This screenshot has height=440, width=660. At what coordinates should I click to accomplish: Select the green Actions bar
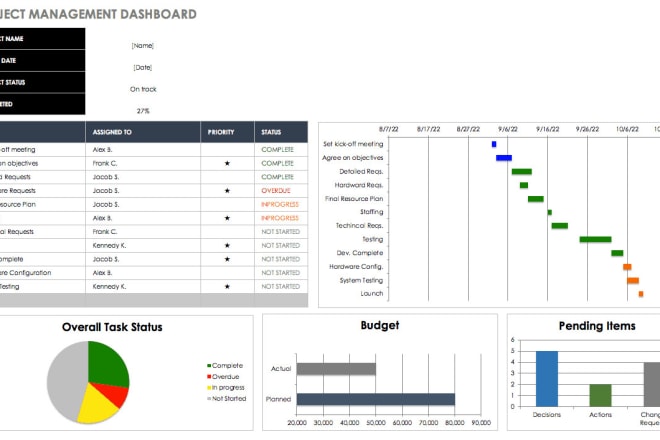pos(601,395)
